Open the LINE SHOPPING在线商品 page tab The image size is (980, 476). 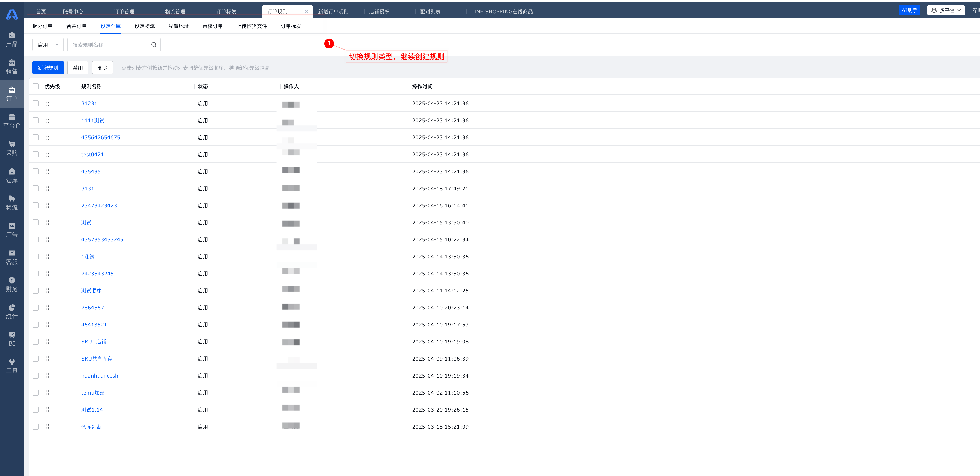(502, 12)
